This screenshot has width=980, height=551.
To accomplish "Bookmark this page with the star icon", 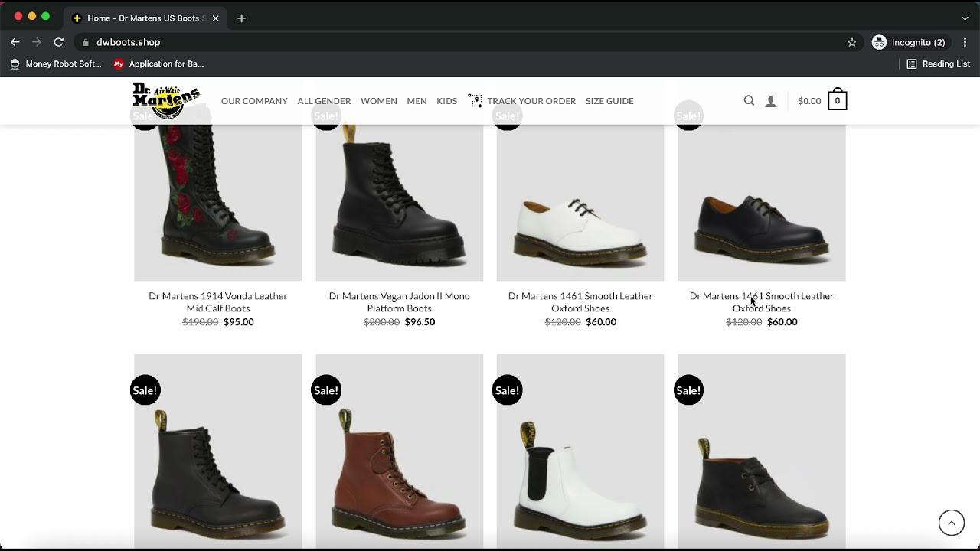I will [851, 42].
